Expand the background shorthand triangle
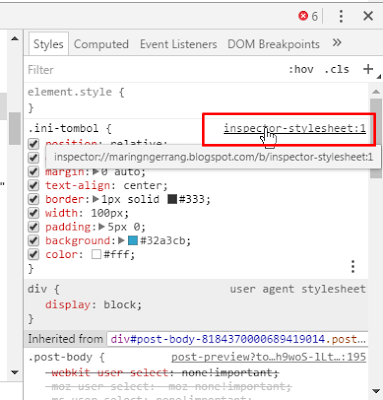This screenshot has width=383, height=400. point(121,241)
